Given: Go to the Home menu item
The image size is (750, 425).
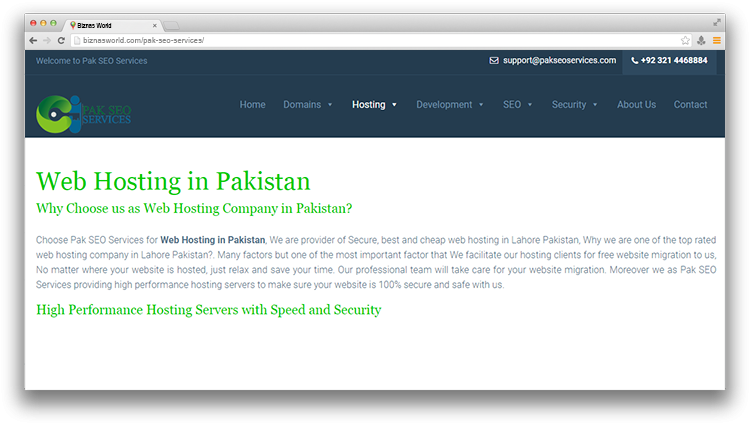Looking at the screenshot, I should (x=252, y=105).
